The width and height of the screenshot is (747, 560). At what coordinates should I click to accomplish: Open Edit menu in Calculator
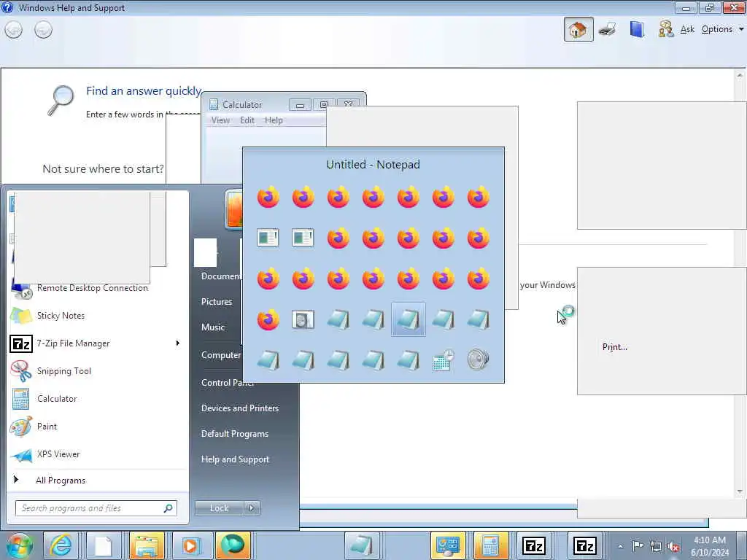[247, 120]
